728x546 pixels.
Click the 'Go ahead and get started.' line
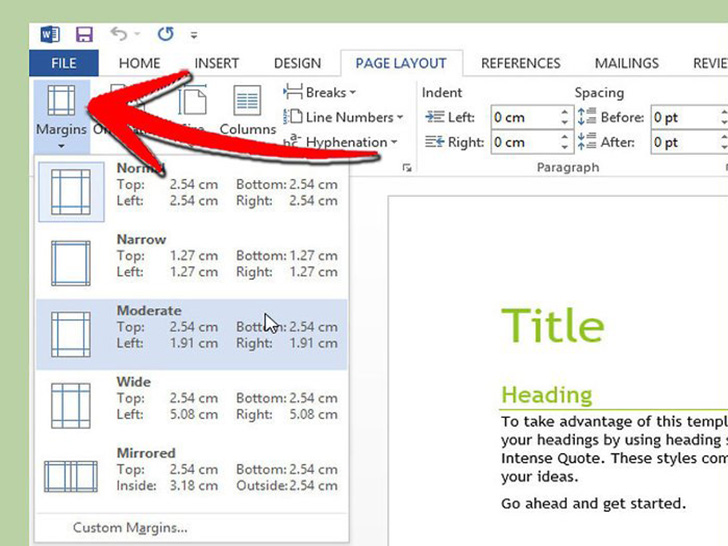(593, 503)
